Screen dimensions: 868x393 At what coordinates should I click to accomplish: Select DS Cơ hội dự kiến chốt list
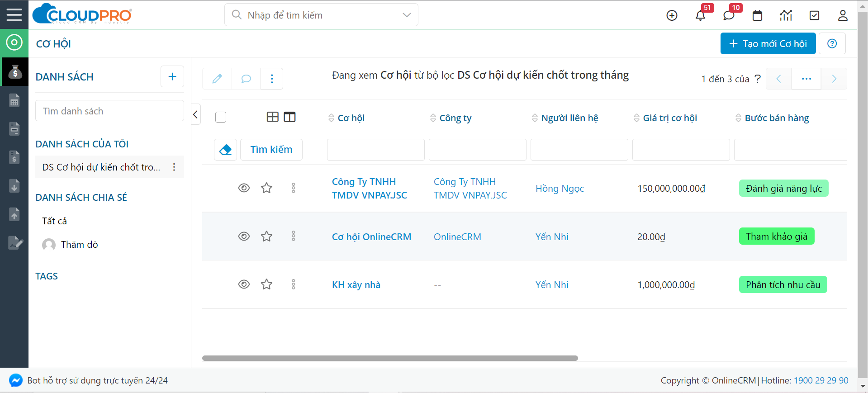tap(101, 167)
